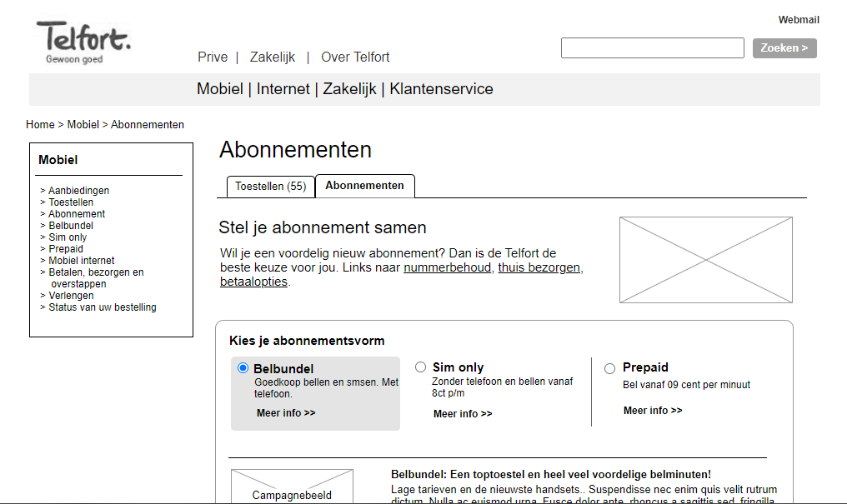Screen dimensions: 847x504
Task: Click the Telfort logo
Action: click(83, 42)
